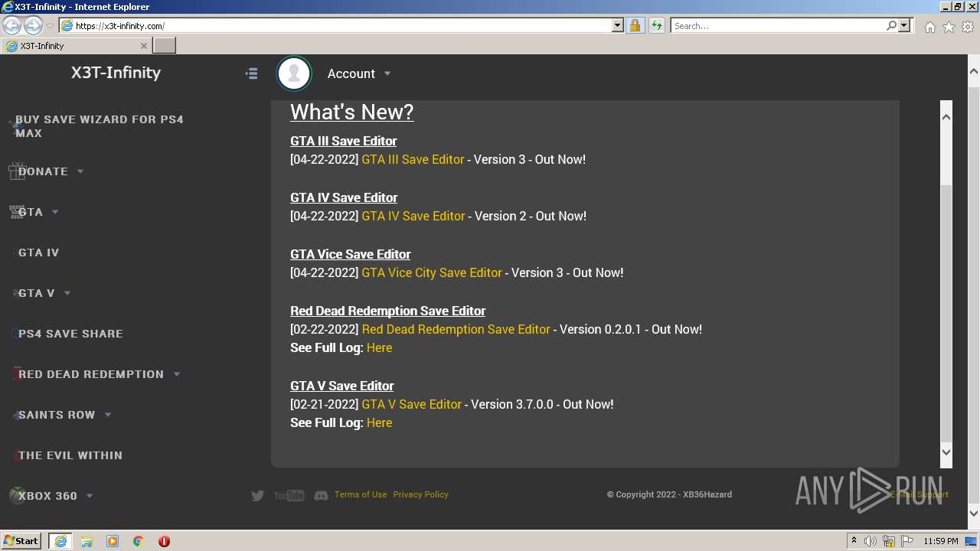Open the E-Mail Support link
This screenshot has width=980, height=551.
click(x=919, y=494)
